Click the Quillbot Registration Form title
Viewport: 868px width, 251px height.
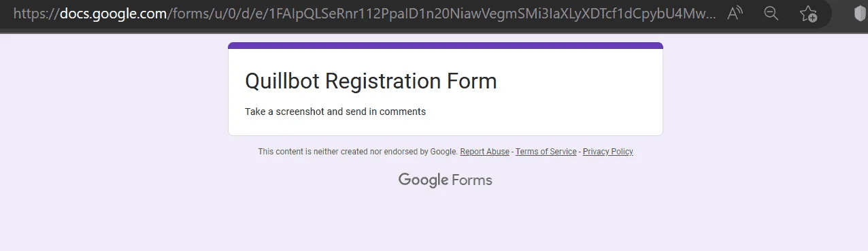point(371,81)
